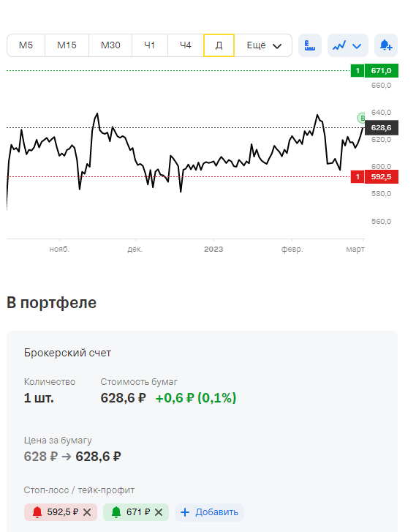Open the ruler measurement tool

coord(309,45)
